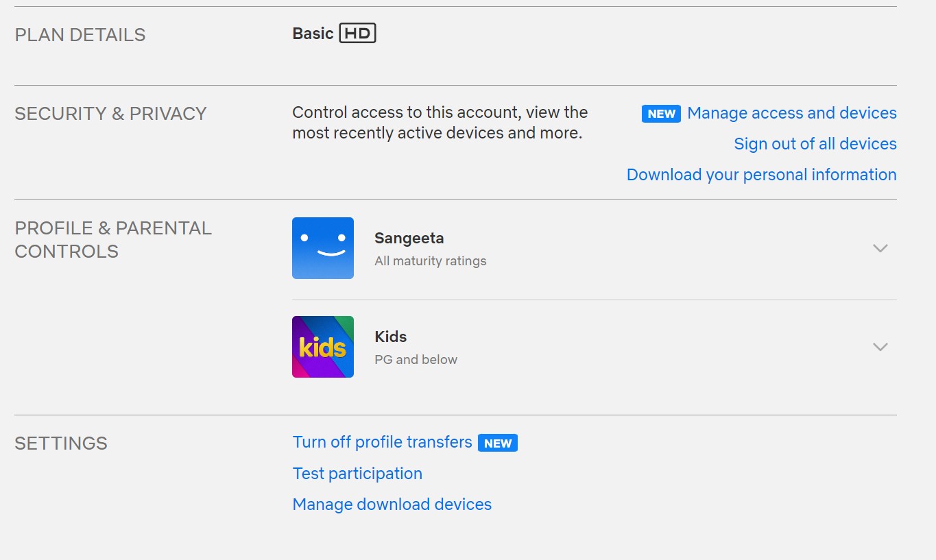Image resolution: width=936 pixels, height=560 pixels.
Task: Click the HD badge next to Basic plan
Action: pyautogui.click(x=359, y=32)
